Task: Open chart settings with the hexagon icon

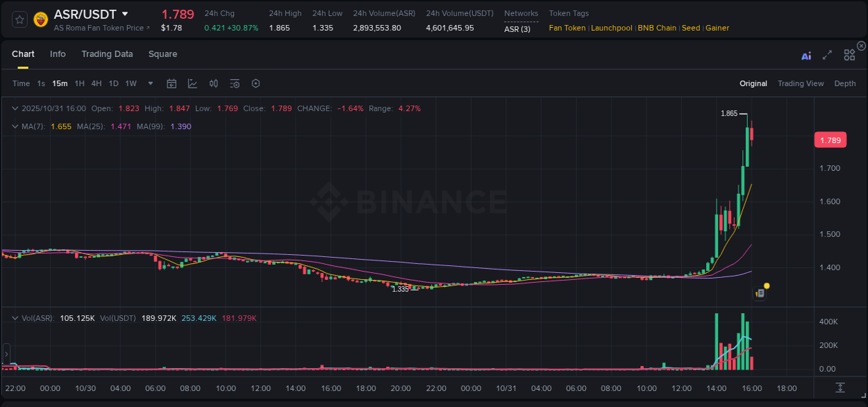Action: 256,83
